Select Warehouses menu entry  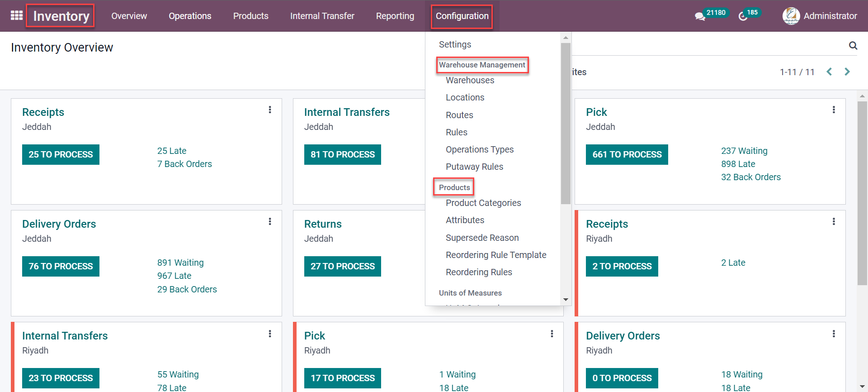point(470,80)
